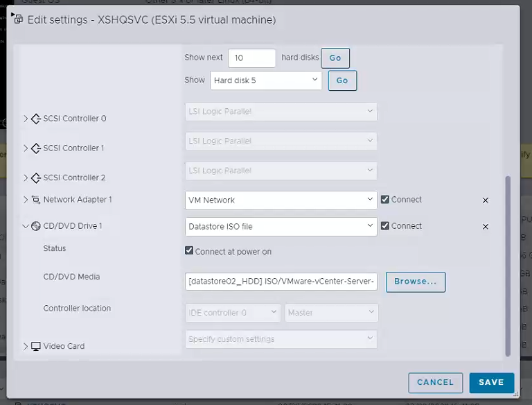Click the Browse... button
This screenshot has height=405, width=532.
(x=416, y=282)
